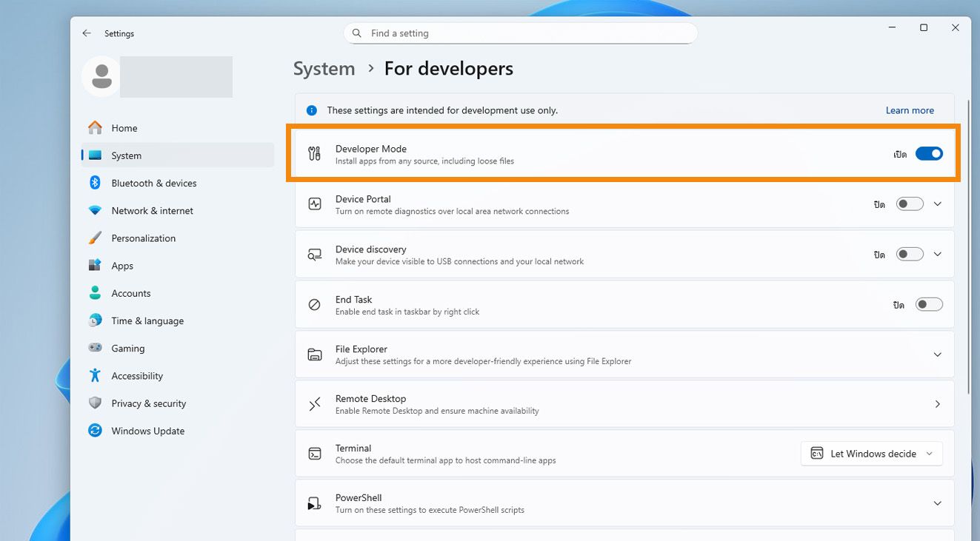Click the Windows Update sync icon
Viewport: 980px width, 541px height.
95,431
